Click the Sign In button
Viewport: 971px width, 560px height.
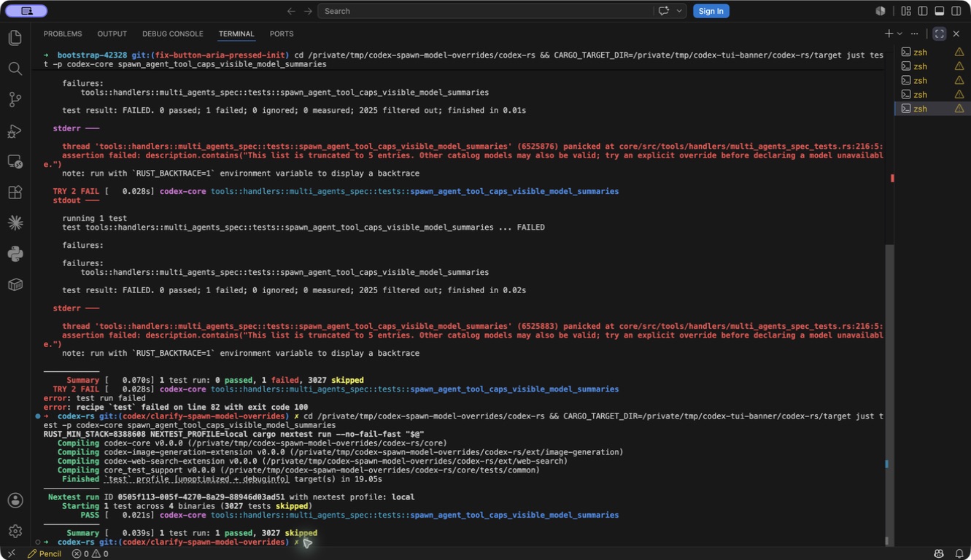coord(711,11)
